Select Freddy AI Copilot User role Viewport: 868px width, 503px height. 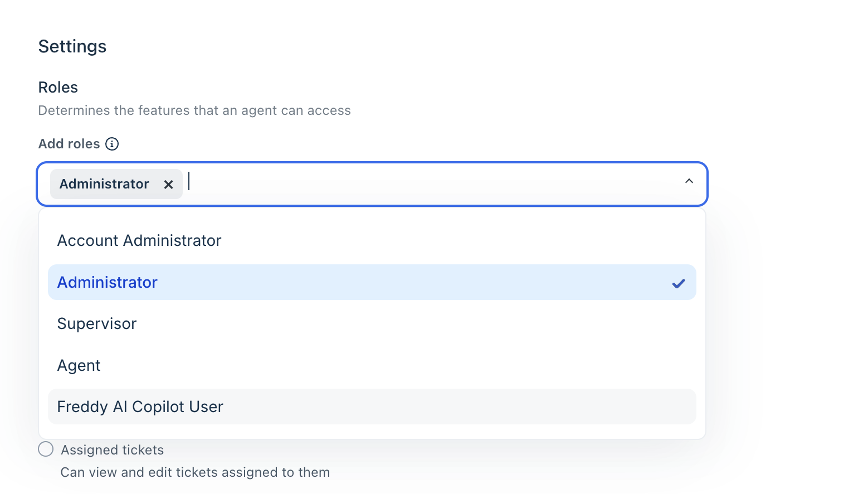(x=140, y=407)
